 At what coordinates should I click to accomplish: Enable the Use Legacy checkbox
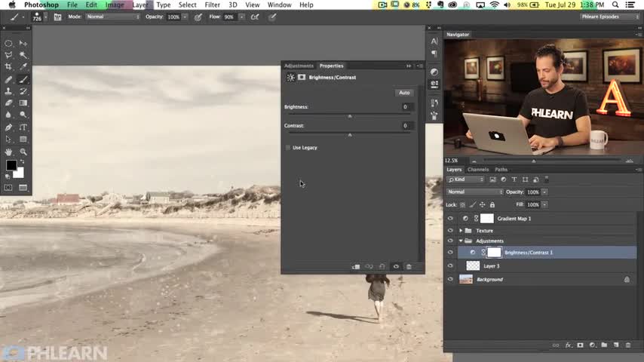point(288,148)
